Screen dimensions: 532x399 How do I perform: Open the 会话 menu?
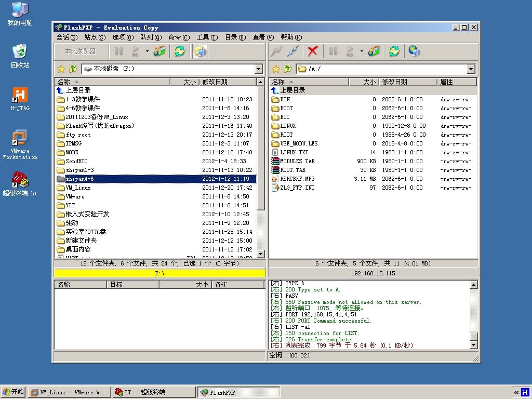click(x=67, y=37)
